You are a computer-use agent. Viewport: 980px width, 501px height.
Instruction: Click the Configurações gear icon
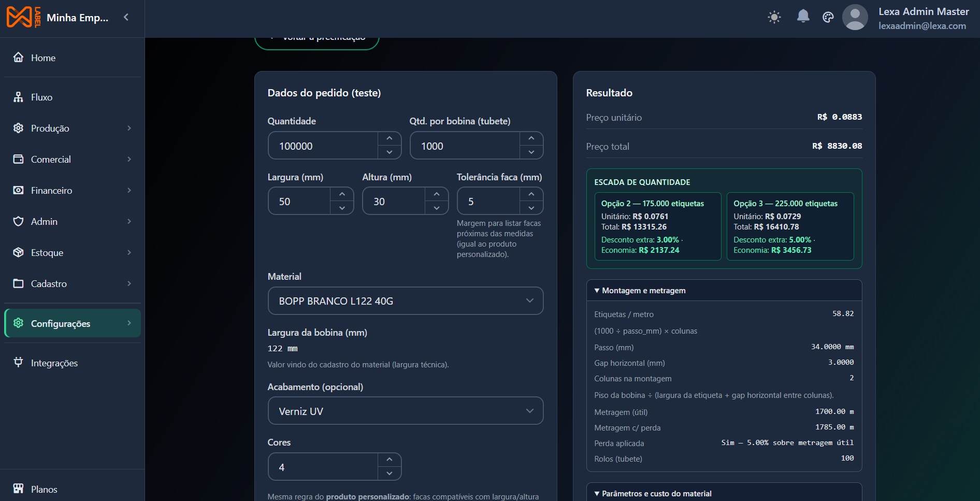coord(18,323)
